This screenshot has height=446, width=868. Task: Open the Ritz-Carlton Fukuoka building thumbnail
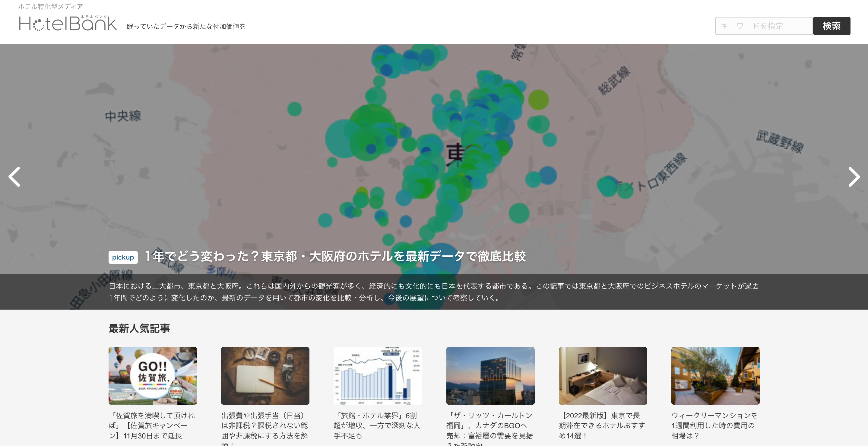pyautogui.click(x=490, y=376)
